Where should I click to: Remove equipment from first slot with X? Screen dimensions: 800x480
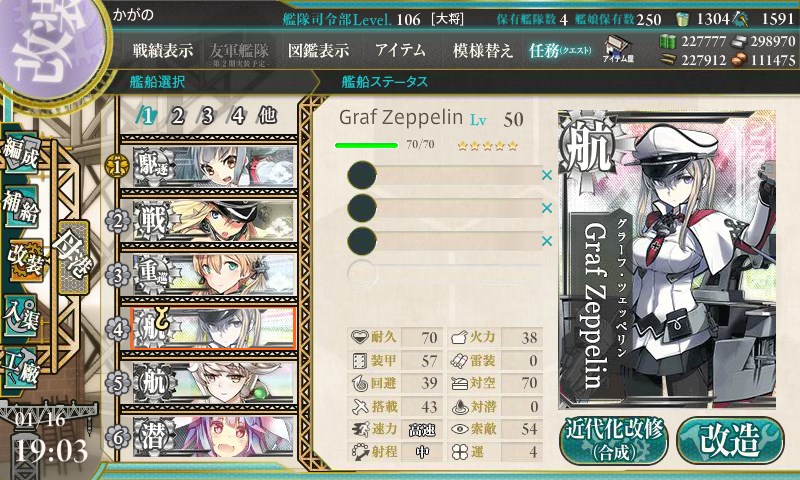pos(547,175)
